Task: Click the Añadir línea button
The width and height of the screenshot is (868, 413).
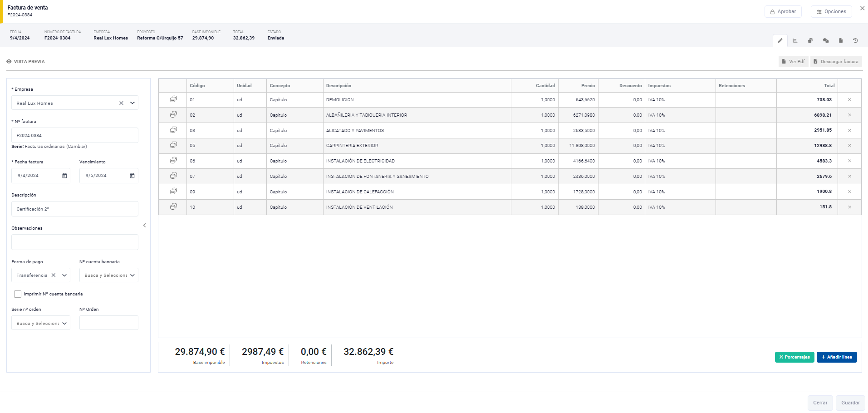Action: (837, 357)
